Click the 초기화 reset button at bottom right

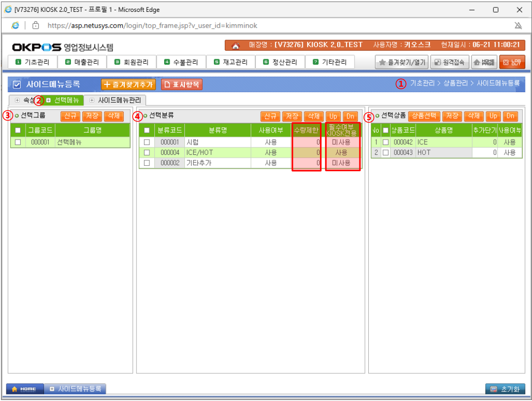(x=505, y=389)
